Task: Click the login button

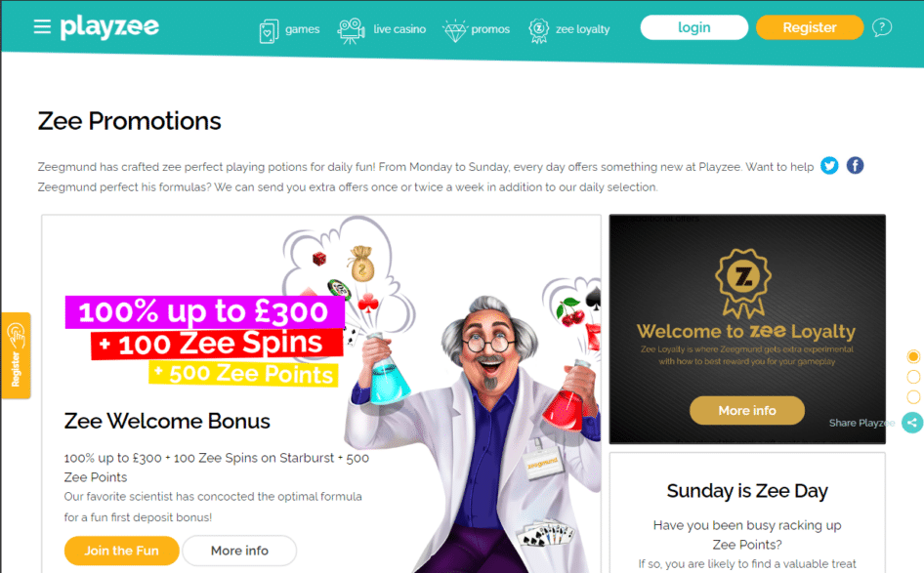Action: click(x=694, y=27)
